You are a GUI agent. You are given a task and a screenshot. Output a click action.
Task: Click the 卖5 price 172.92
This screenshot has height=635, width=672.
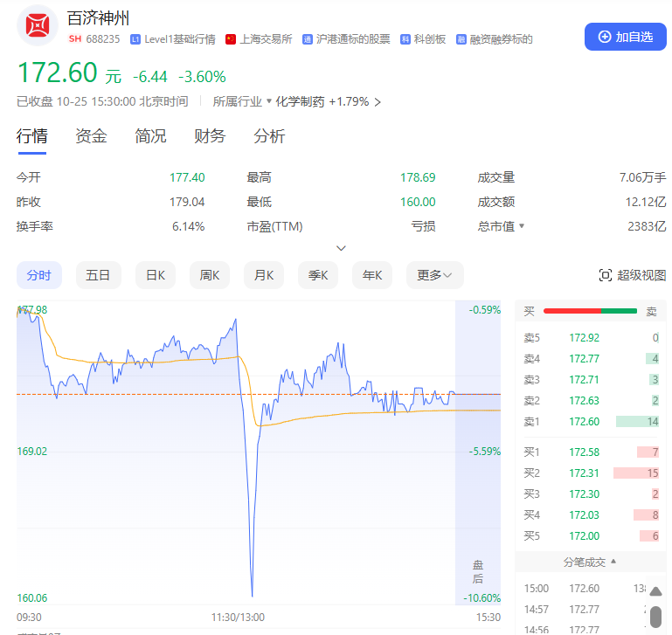(x=584, y=338)
